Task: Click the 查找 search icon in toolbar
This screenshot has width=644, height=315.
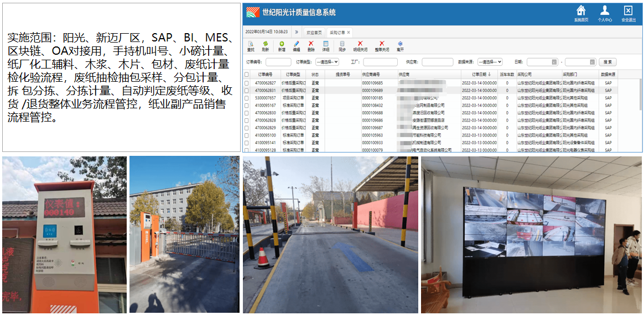Action: point(251,44)
